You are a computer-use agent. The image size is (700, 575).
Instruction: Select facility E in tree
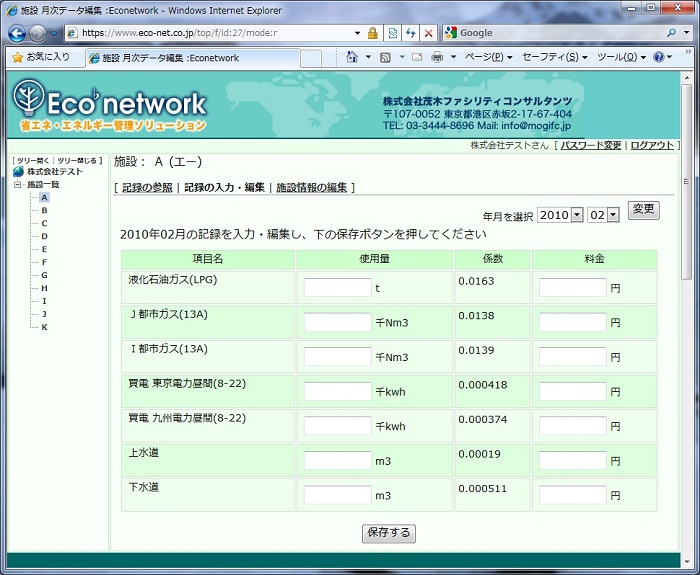[44, 249]
